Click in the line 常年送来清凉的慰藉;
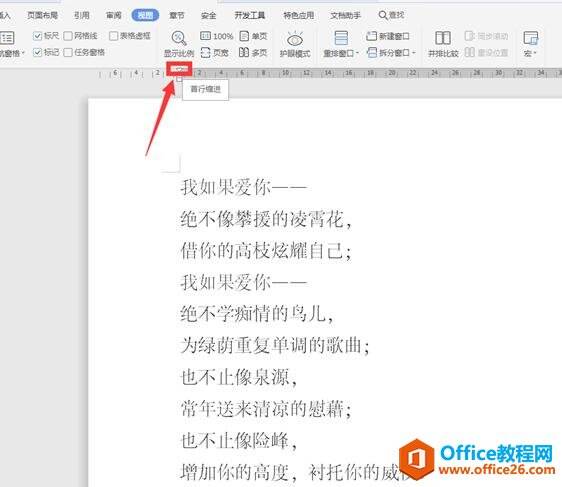This screenshot has height=487, width=562. click(266, 409)
